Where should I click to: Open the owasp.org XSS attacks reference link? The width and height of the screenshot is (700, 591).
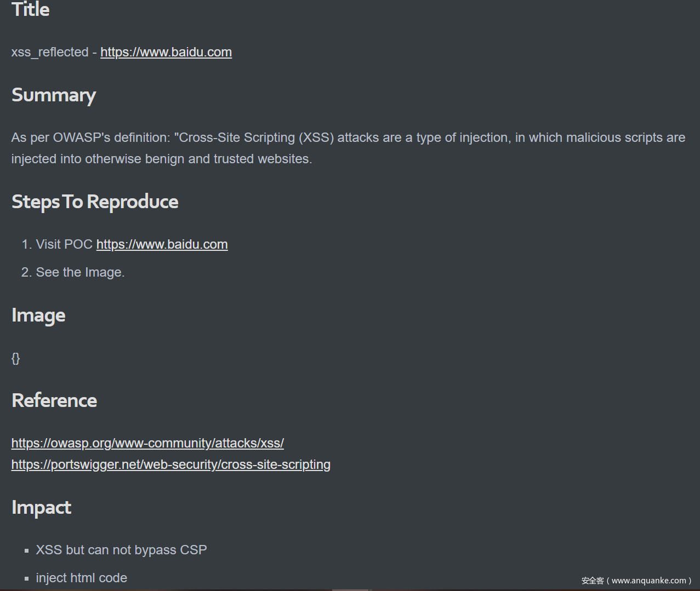(x=147, y=443)
